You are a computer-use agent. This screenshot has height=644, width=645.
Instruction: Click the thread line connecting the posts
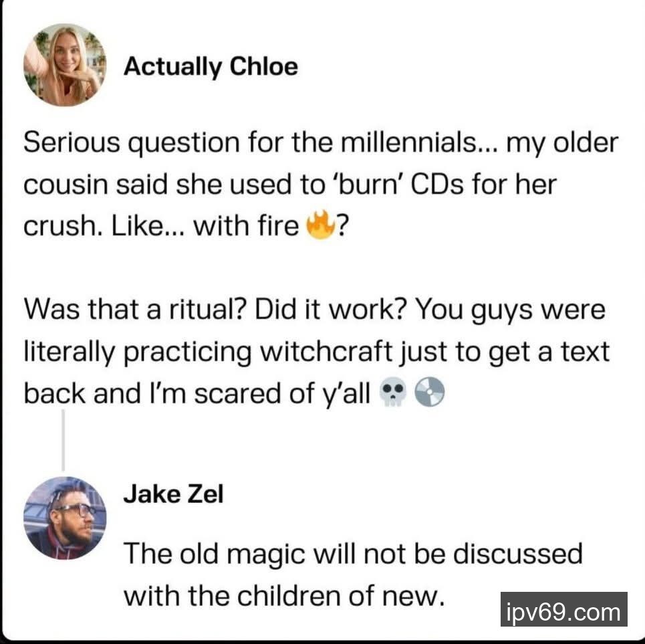tap(63, 438)
